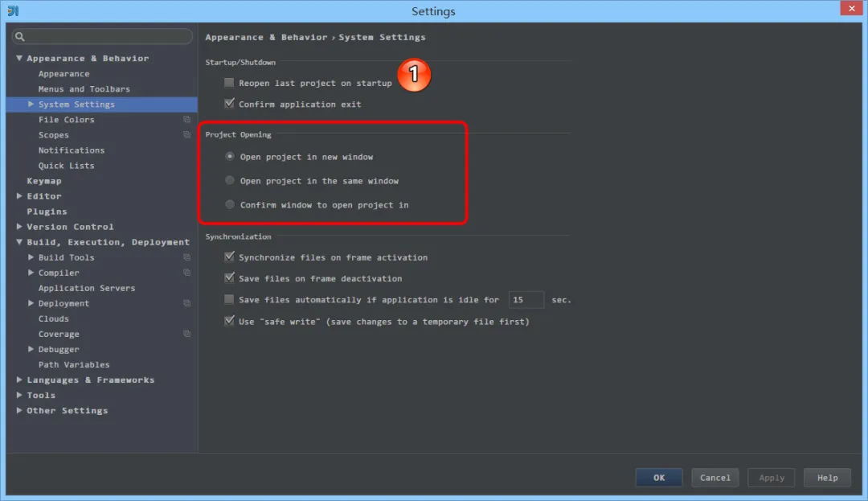Disable Confirm application exit

pos(228,104)
